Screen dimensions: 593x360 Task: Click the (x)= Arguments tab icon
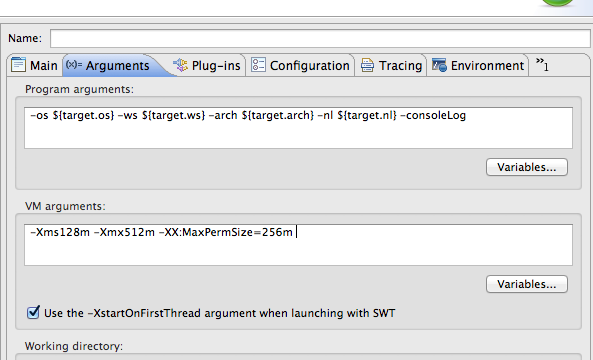(x=74, y=64)
